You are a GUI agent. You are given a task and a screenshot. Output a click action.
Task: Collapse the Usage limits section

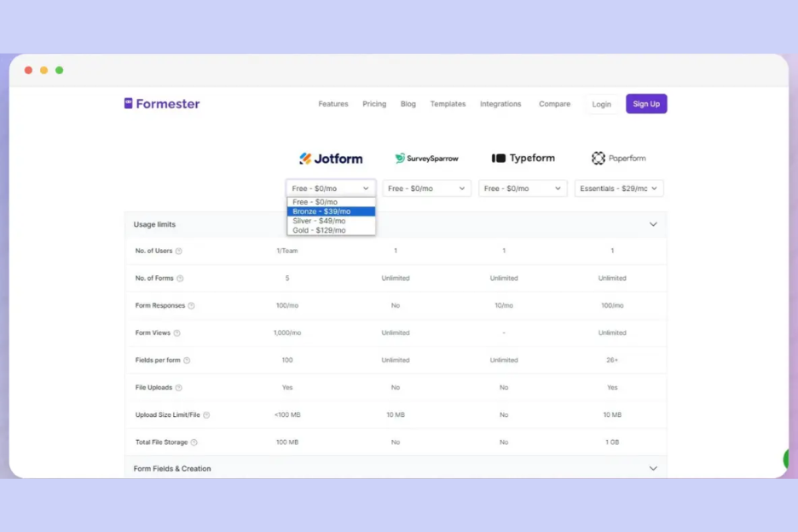pyautogui.click(x=653, y=223)
